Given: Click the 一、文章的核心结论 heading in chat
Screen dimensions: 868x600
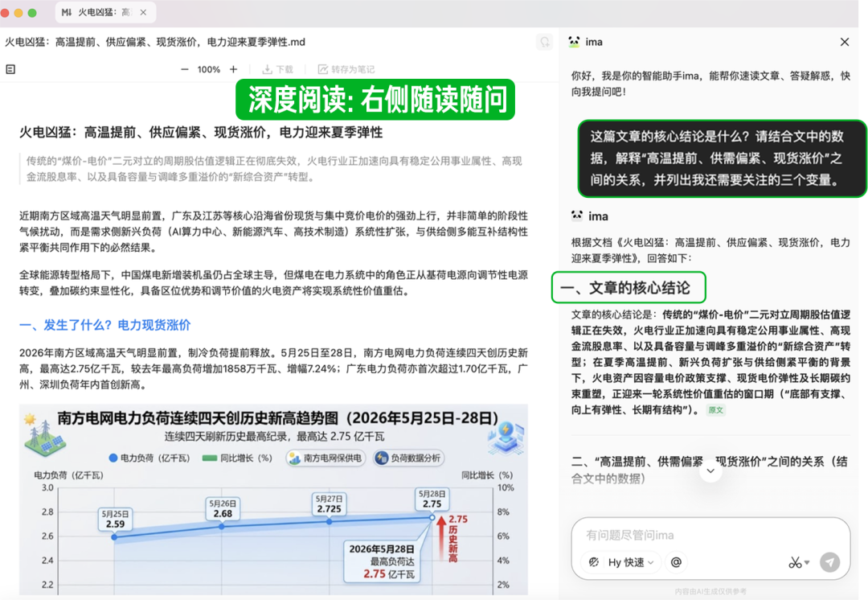Looking at the screenshot, I should point(625,288).
